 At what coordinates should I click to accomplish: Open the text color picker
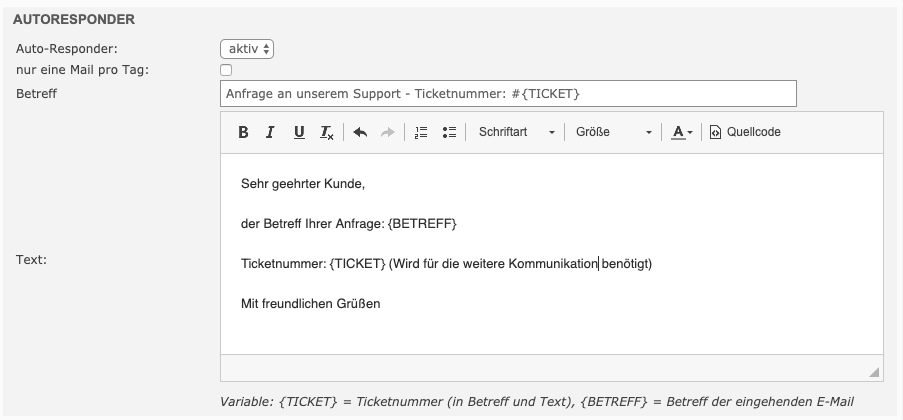point(682,132)
